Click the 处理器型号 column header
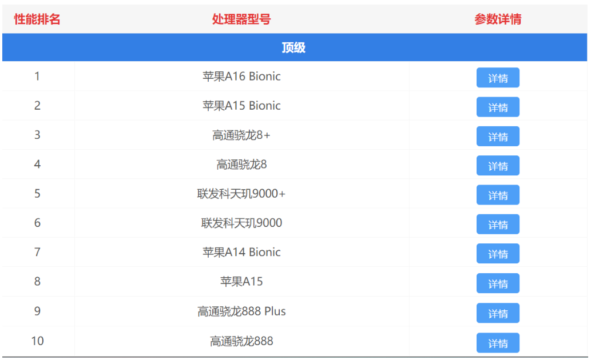Screen dimensions: 599x364 (x=241, y=19)
